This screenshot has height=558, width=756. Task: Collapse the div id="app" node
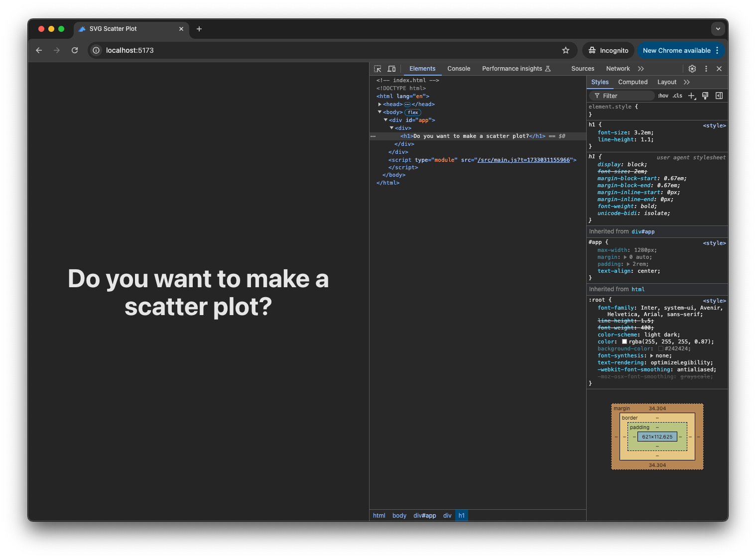pyautogui.click(x=385, y=120)
